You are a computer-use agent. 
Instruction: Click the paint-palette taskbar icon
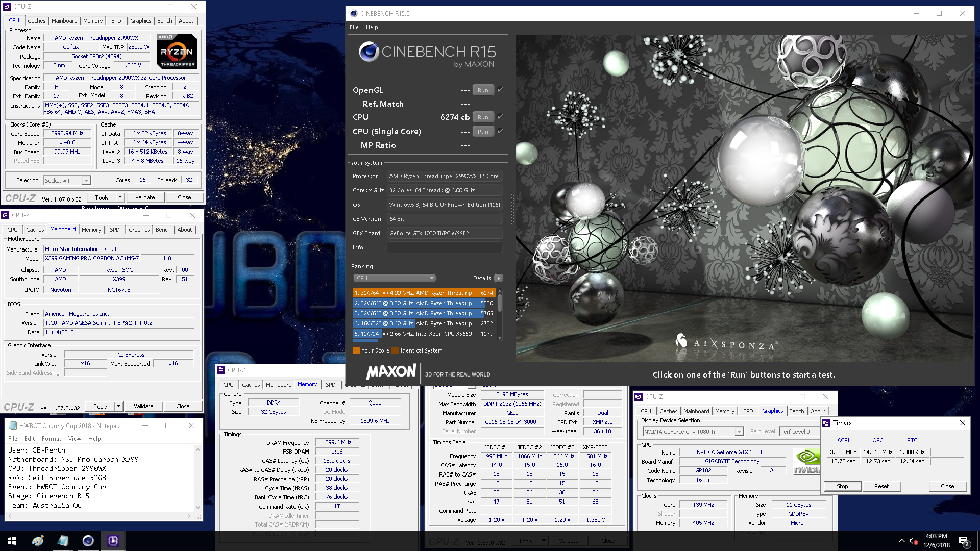pos(38,541)
